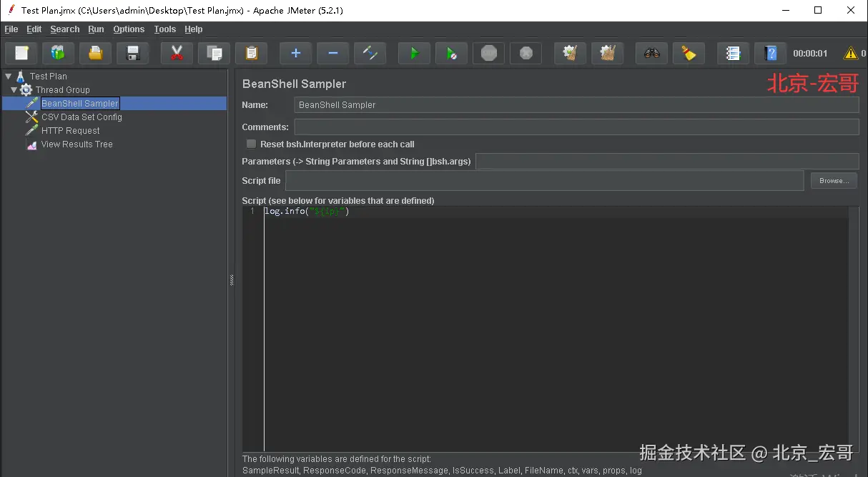
Task: Click the script editor vertical scrollbar
Action: 854,329
